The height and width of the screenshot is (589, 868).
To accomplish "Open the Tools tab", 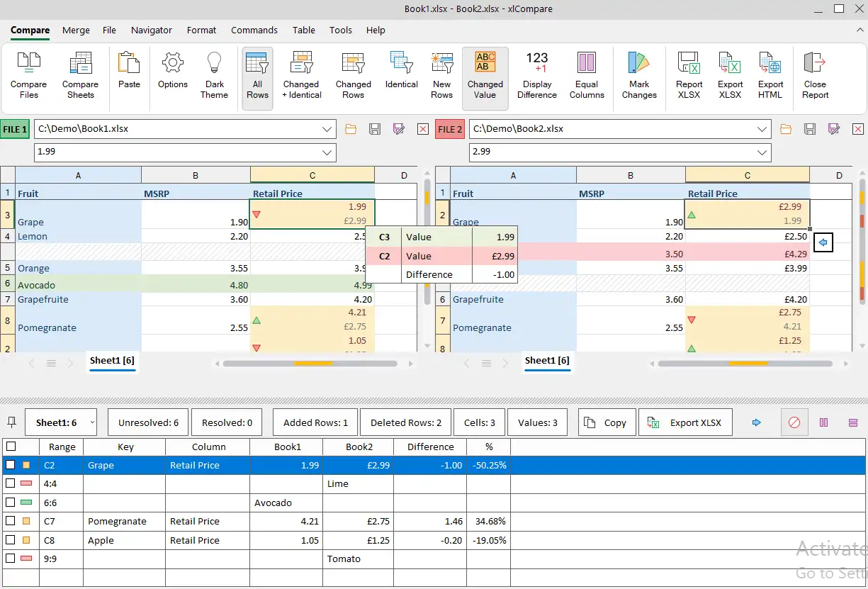I will 341,30.
